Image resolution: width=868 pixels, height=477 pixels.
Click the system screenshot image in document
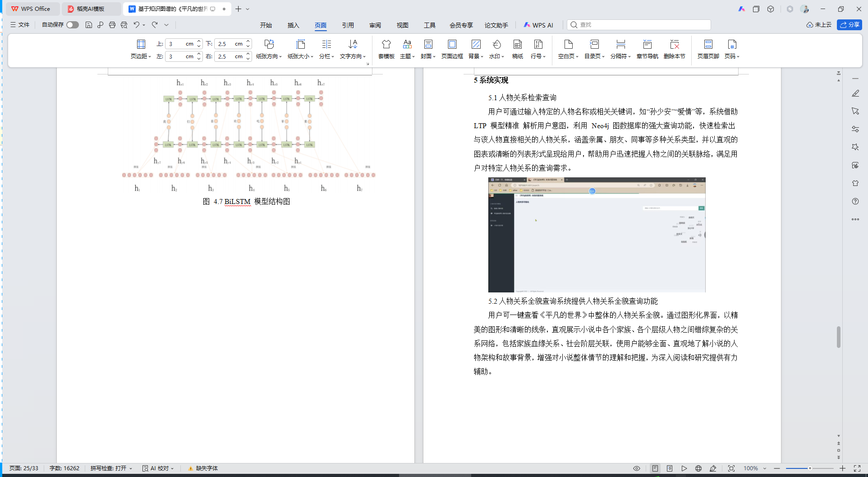click(597, 235)
